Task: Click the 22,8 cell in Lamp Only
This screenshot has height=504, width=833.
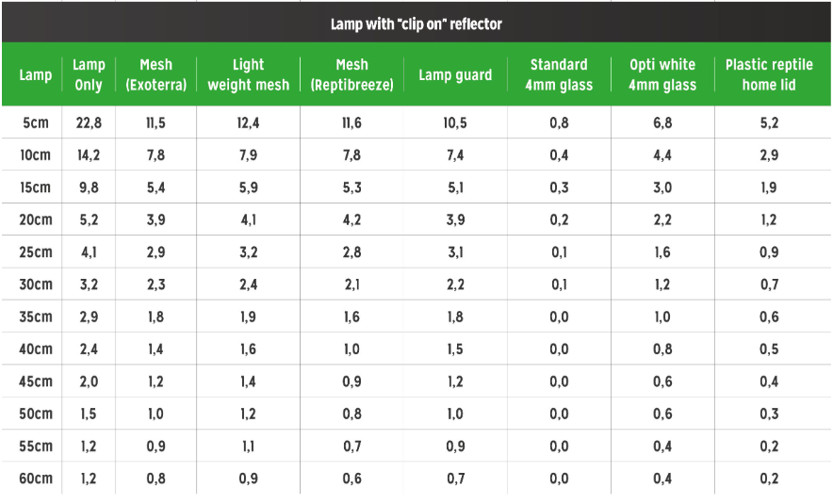Action: point(89,122)
